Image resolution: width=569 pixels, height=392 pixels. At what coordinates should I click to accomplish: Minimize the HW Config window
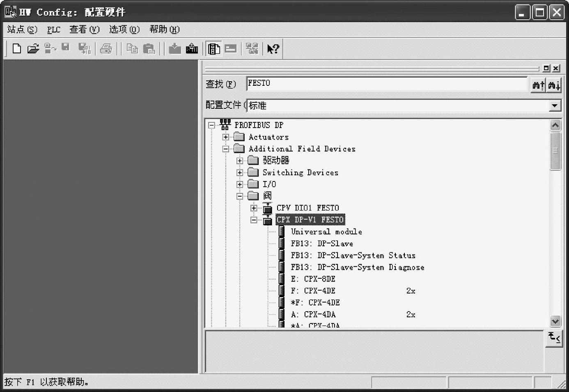pos(523,12)
